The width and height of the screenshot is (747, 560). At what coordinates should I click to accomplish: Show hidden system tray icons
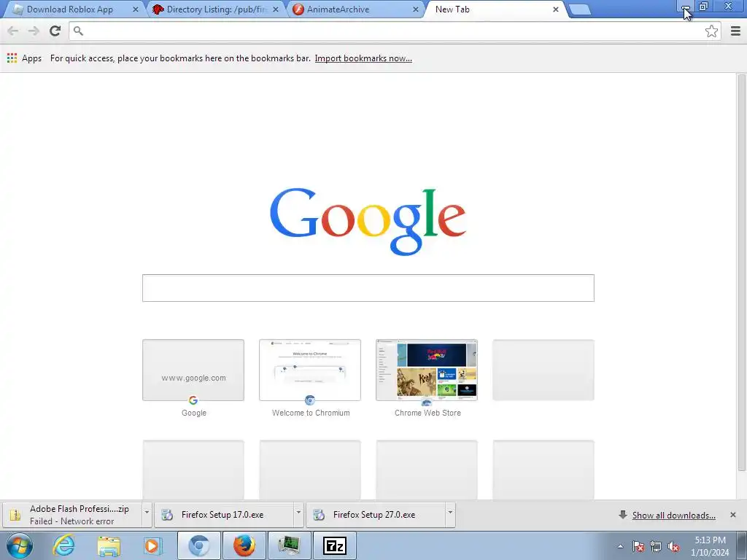(620, 546)
